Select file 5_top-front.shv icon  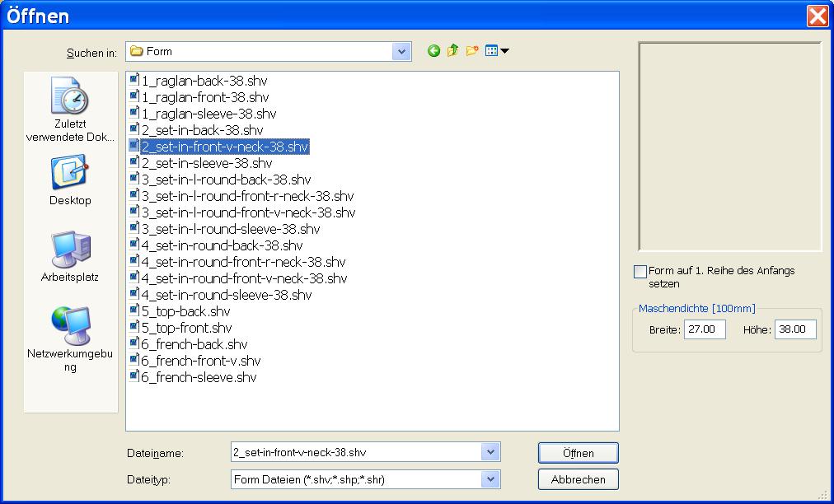pyautogui.click(x=134, y=328)
